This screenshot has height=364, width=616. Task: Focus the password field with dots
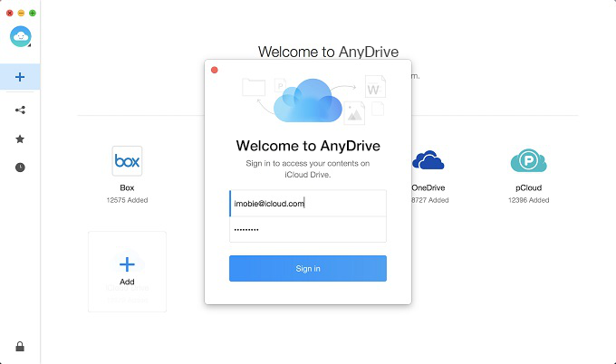[x=308, y=229]
